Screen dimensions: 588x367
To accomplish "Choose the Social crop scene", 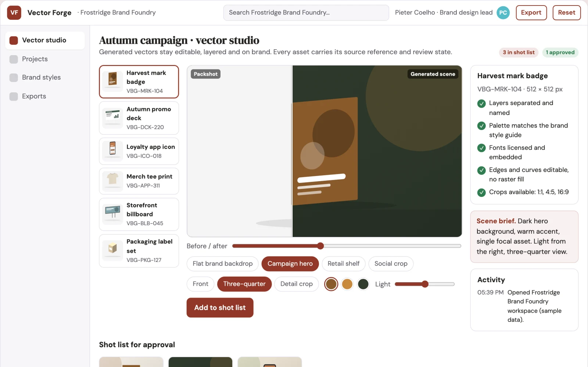I will 391,264.
